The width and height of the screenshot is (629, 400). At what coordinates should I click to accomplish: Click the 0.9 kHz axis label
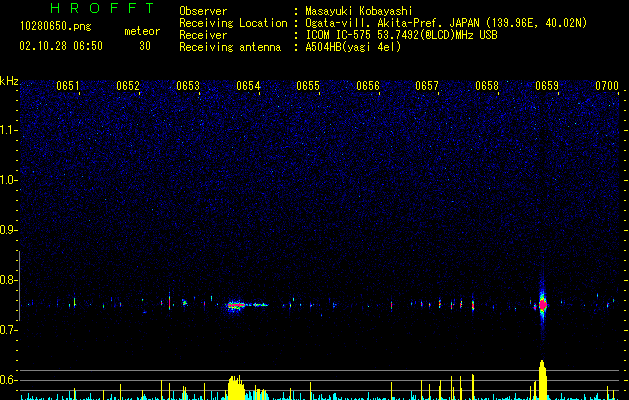(x=9, y=230)
